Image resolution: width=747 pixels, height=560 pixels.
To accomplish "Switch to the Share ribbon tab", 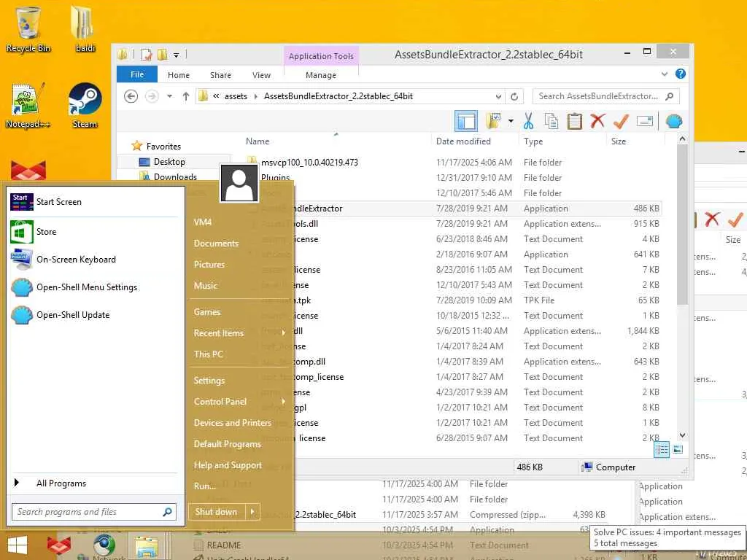I will point(220,75).
